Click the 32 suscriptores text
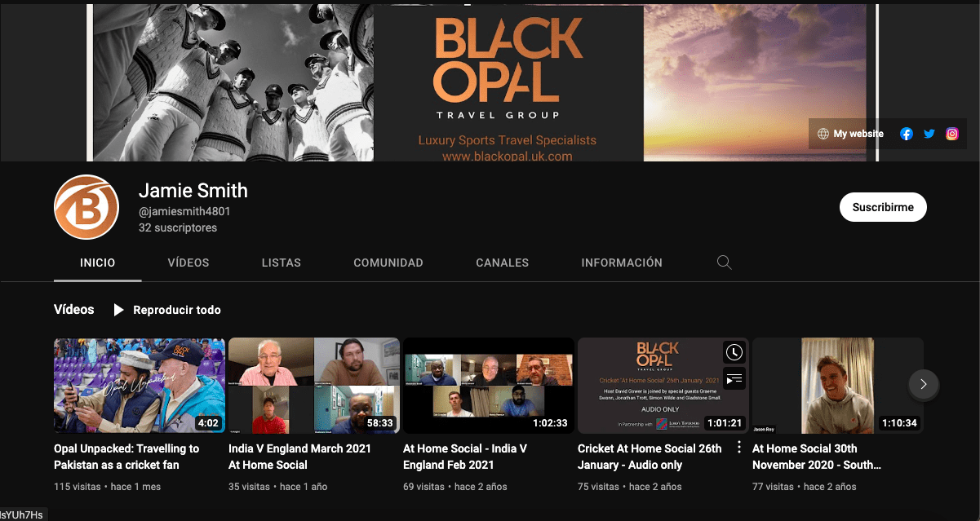This screenshot has width=980, height=521. 178,228
